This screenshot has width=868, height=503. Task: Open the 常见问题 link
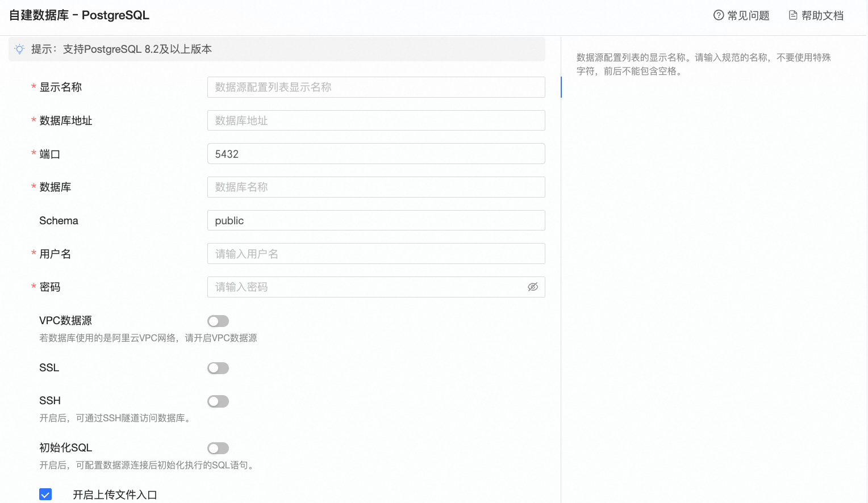741,15
